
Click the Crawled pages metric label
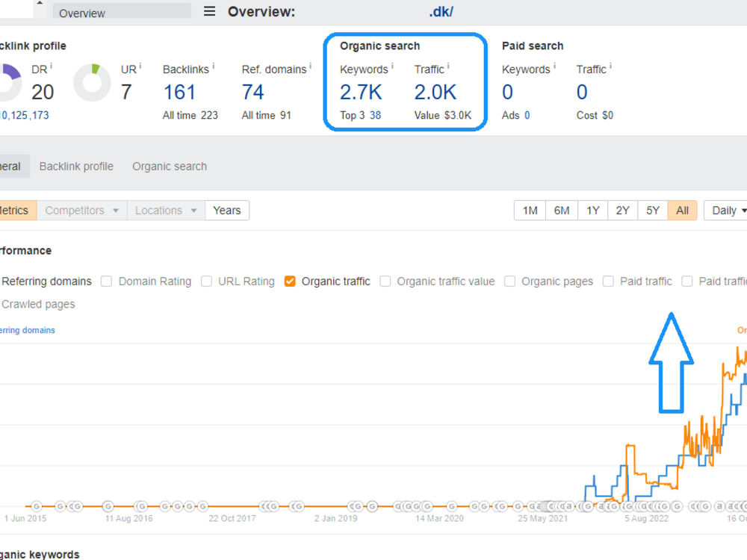[38, 305]
